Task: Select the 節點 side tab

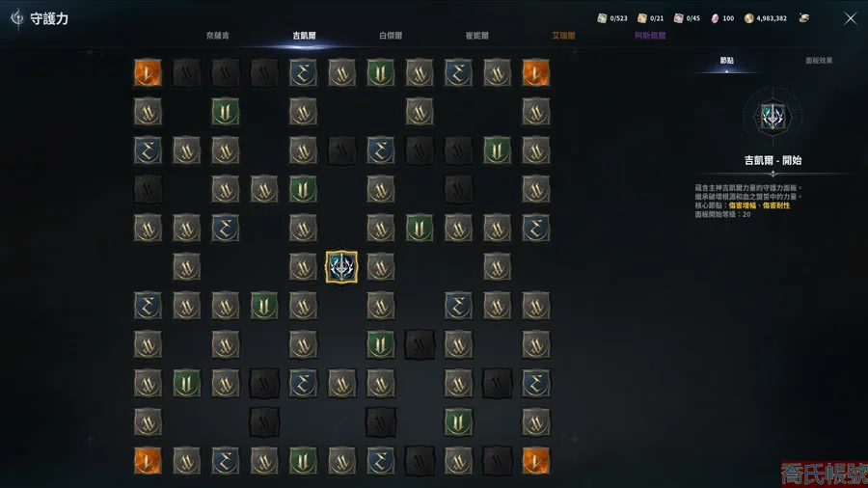Action: [727, 61]
